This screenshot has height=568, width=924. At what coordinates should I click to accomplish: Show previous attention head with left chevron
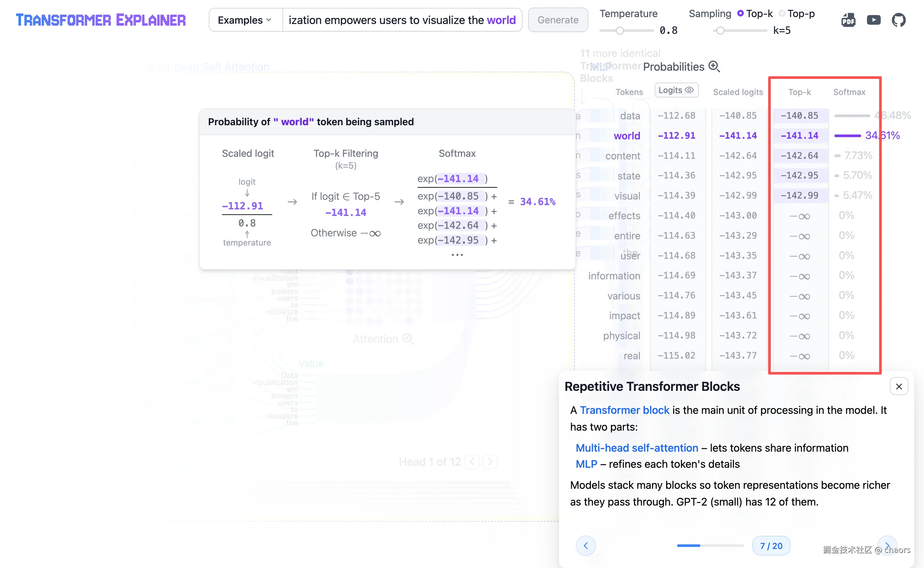coord(472,461)
